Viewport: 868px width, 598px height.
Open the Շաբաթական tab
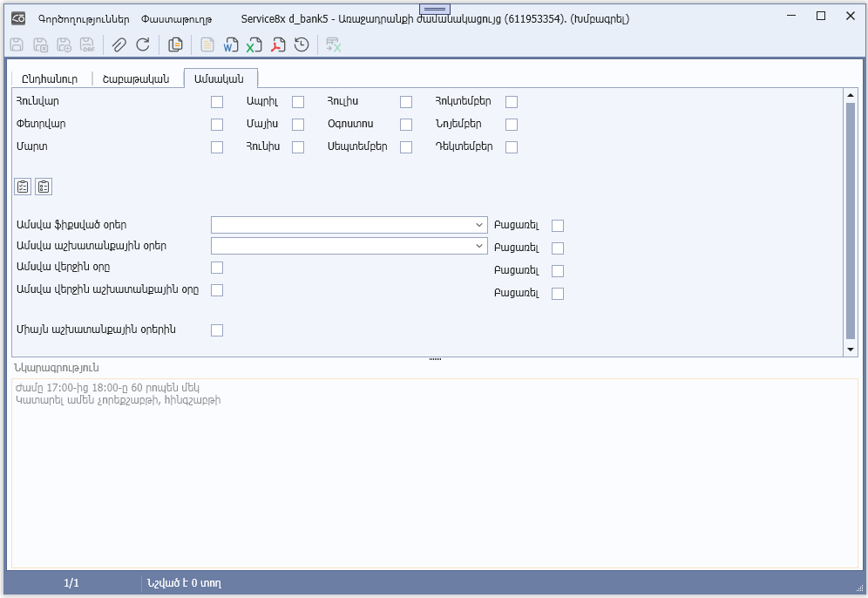click(136, 78)
